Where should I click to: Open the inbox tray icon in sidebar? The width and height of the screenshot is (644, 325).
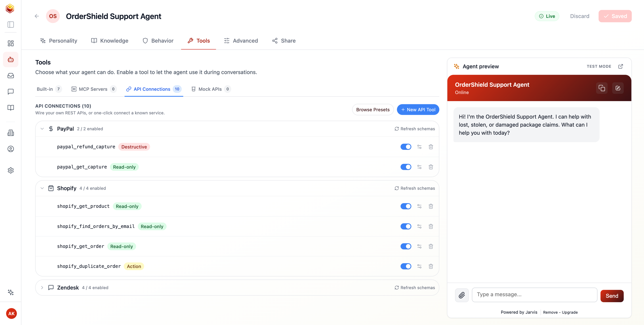point(11,76)
